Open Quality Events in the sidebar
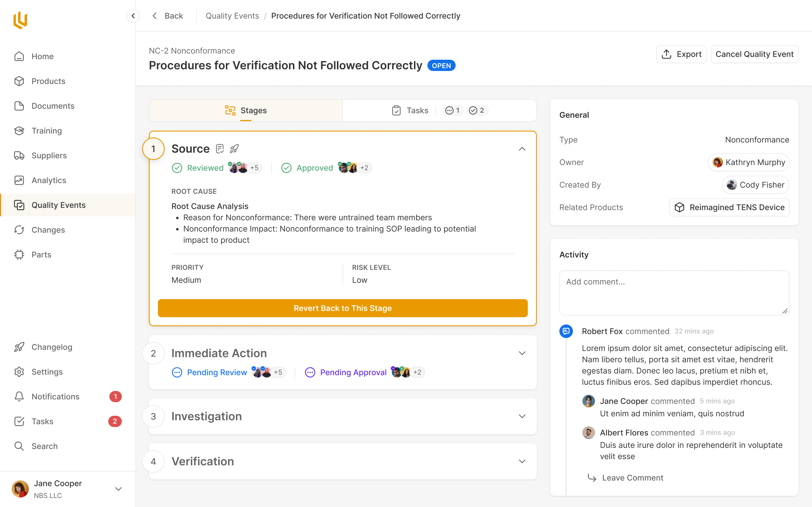This screenshot has width=812, height=507. pyautogui.click(x=58, y=205)
